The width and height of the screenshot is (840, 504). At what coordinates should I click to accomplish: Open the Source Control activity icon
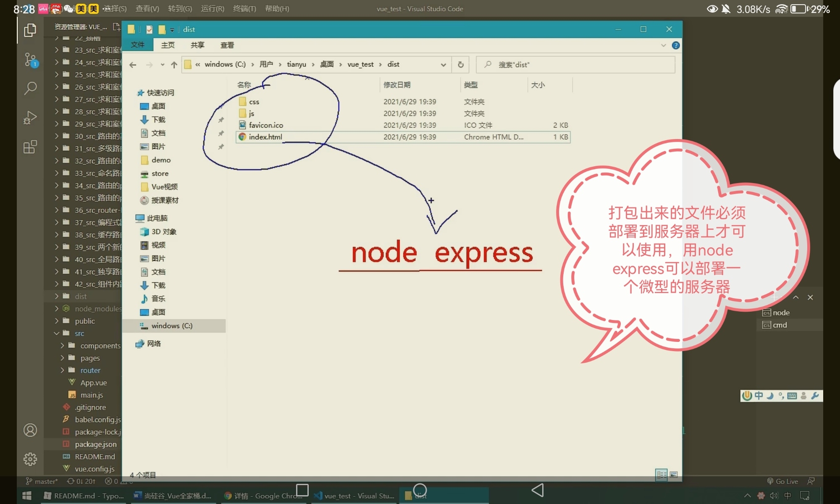(30, 59)
